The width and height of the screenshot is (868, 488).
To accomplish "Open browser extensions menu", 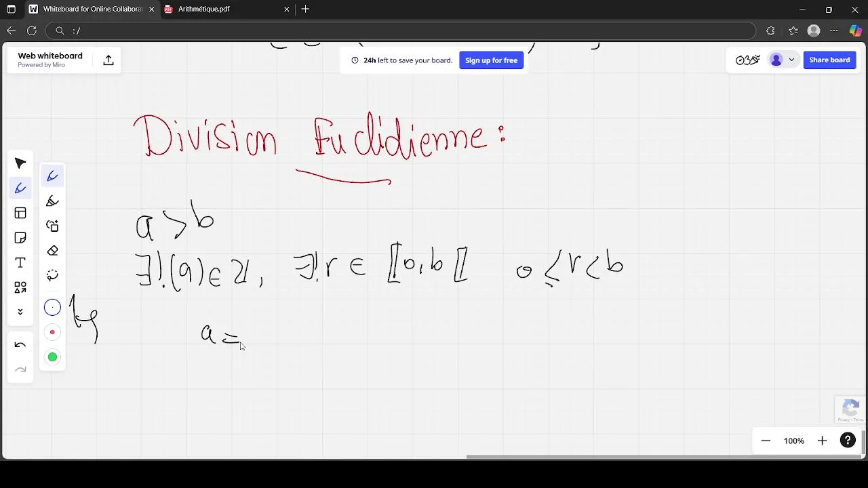I will (770, 30).
